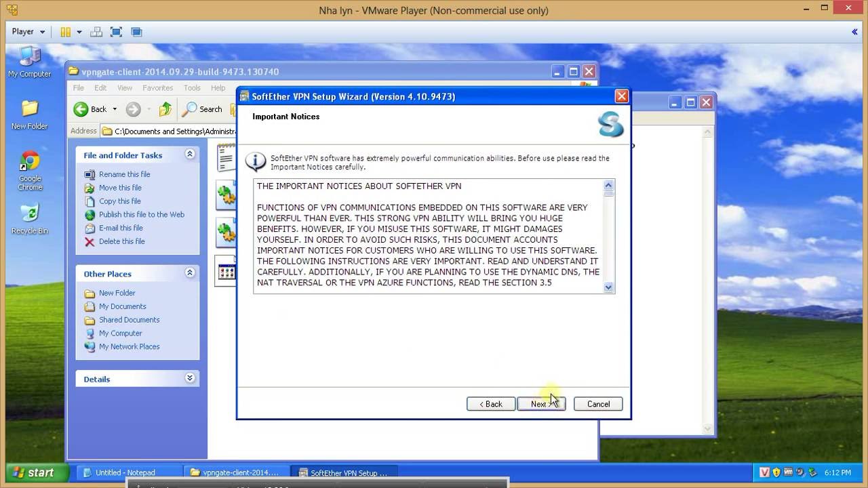Click the Unity mode icon in VMware toolbar
The image size is (868, 488).
click(x=136, y=32)
